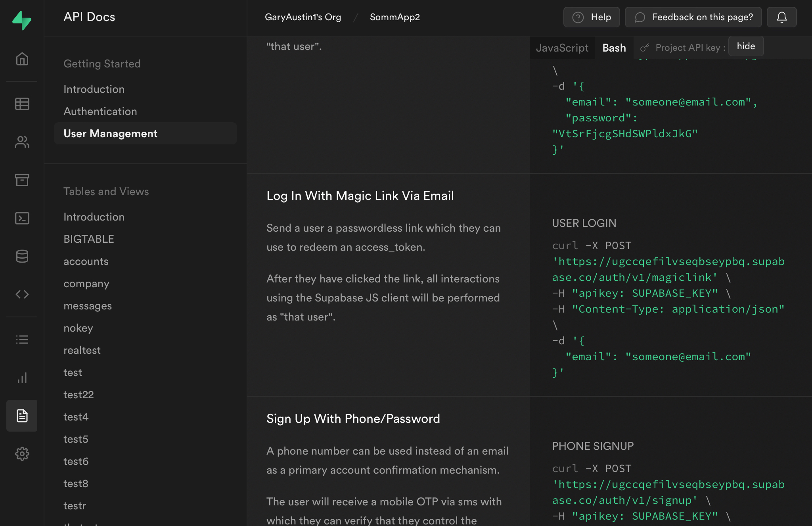Click hide button for API key
Viewport: 812px width, 526px height.
coord(746,46)
